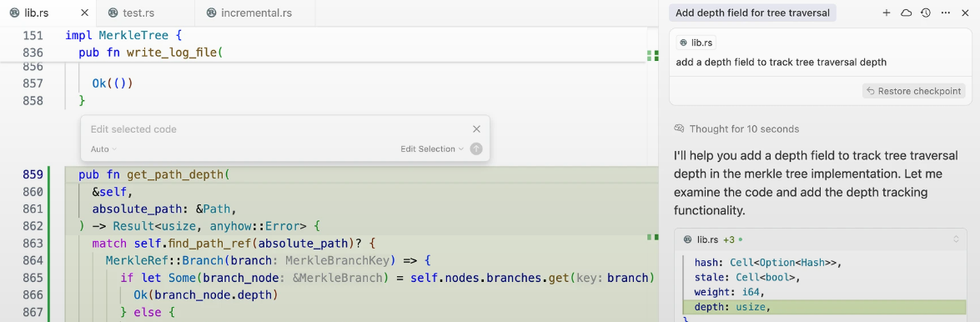Click 'absolute_path: &Path,' on line 861
980x322 pixels.
click(165, 209)
